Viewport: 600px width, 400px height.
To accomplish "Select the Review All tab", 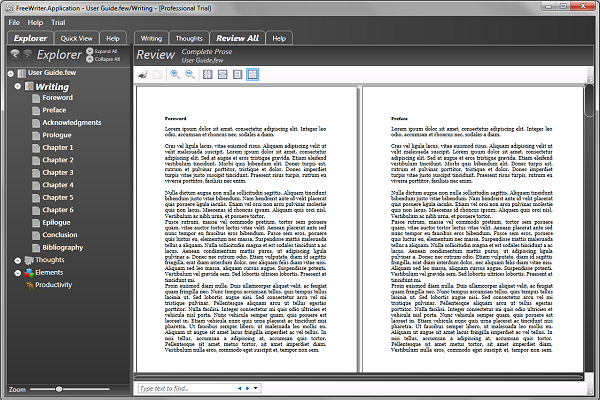I will click(237, 38).
